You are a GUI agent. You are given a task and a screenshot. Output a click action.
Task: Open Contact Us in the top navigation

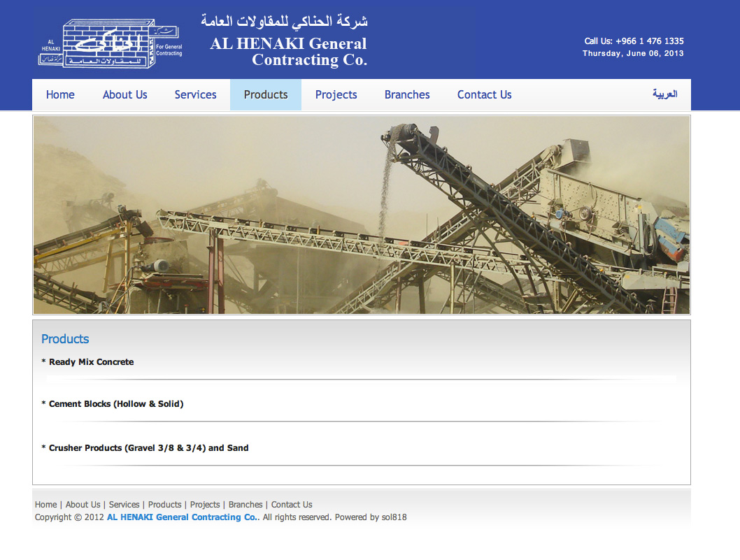click(484, 95)
